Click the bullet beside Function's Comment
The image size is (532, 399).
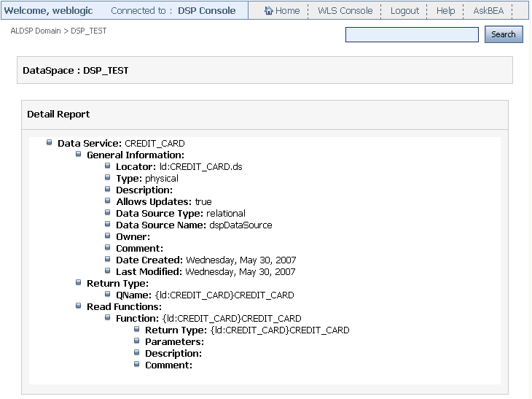click(137, 364)
